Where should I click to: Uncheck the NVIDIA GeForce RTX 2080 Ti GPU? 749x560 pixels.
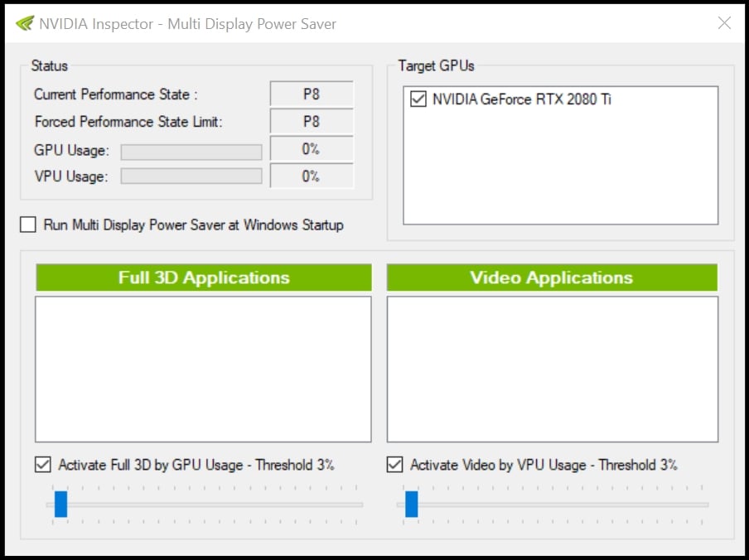418,99
